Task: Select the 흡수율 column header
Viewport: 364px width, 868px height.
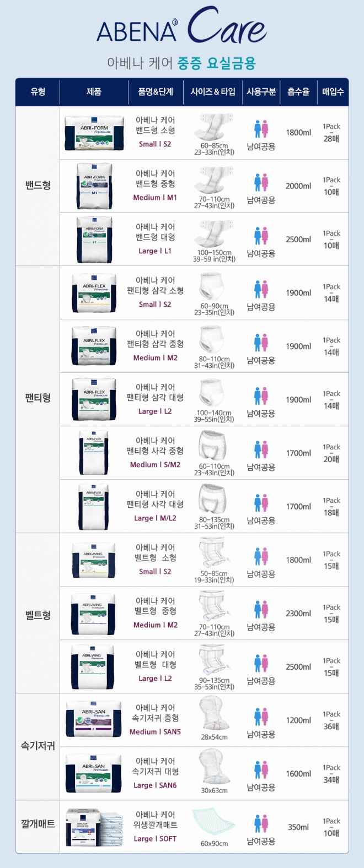Action: [x=298, y=91]
